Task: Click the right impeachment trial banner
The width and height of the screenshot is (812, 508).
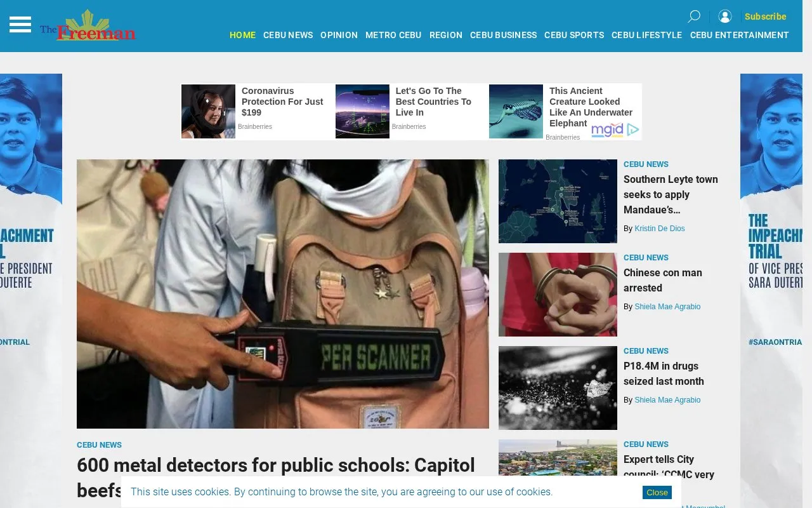Action: [771, 291]
